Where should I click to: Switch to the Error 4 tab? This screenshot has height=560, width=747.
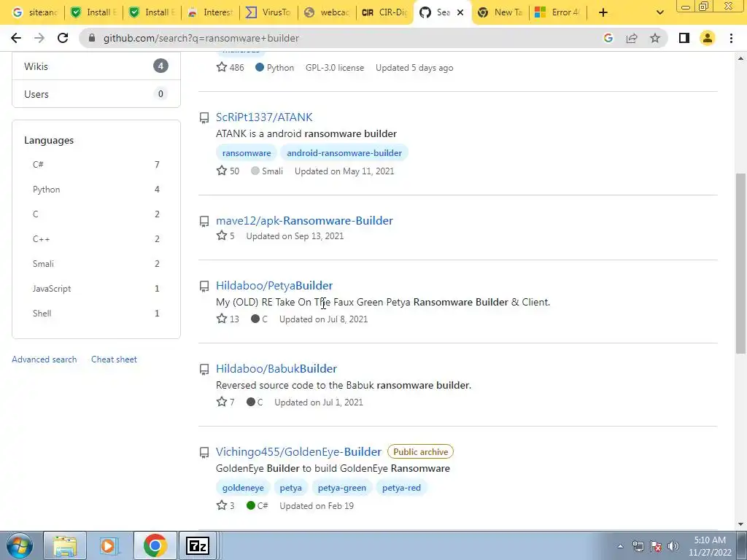(x=558, y=12)
